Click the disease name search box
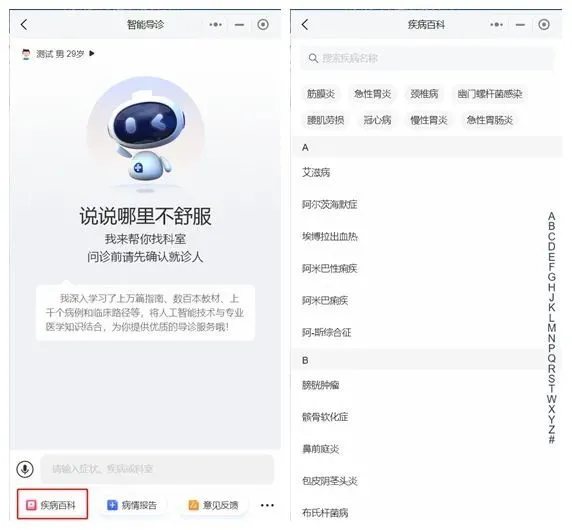The image size is (572, 530). pos(428,58)
